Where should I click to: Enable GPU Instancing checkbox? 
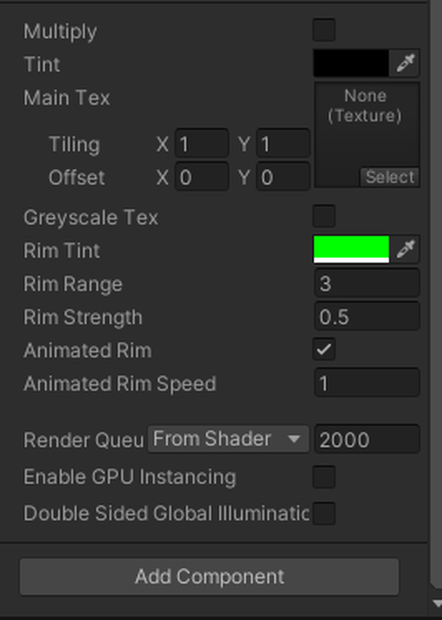point(324,477)
